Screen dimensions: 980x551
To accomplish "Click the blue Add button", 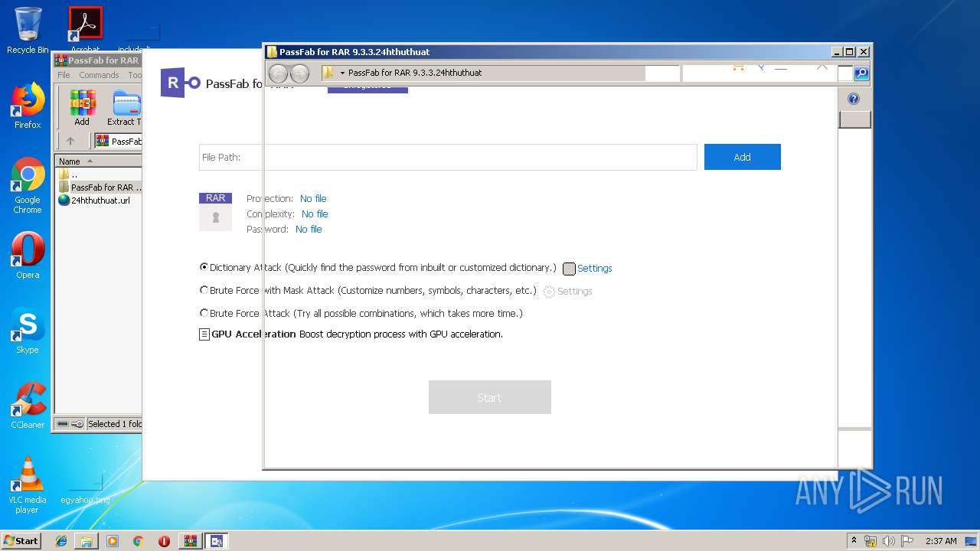I will (x=742, y=157).
